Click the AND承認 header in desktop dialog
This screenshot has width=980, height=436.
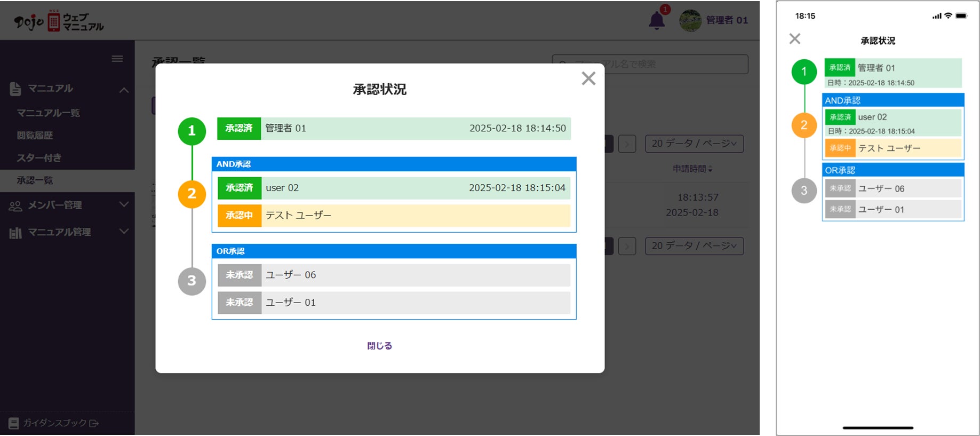click(394, 164)
